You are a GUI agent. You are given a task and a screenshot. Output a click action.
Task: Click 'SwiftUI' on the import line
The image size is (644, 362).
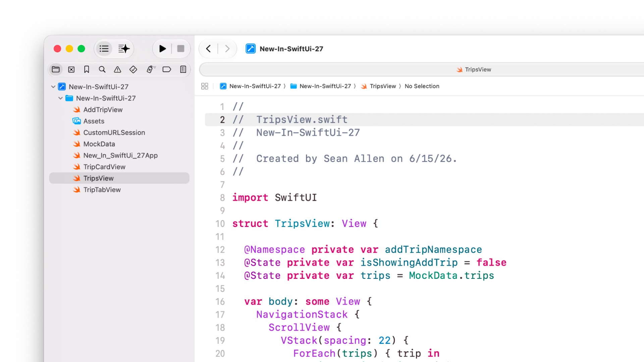pyautogui.click(x=296, y=198)
